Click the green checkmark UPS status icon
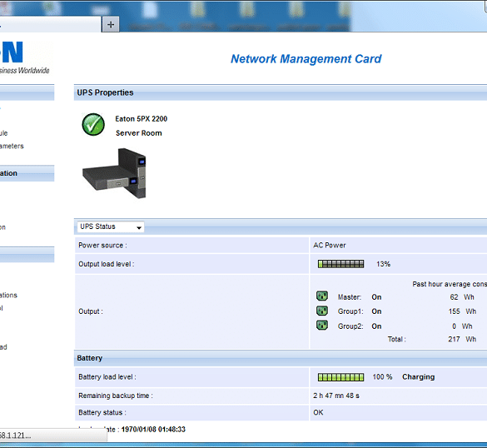This screenshot has width=487, height=448. pos(93,125)
